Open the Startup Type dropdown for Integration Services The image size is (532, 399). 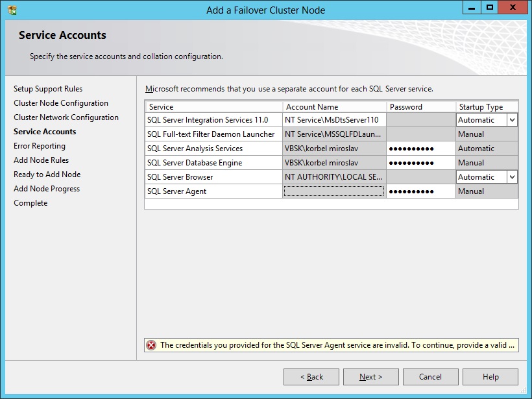(x=512, y=119)
